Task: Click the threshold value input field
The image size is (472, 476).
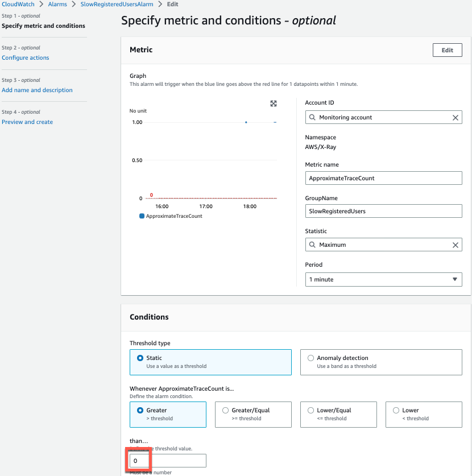Action: tap(168, 461)
